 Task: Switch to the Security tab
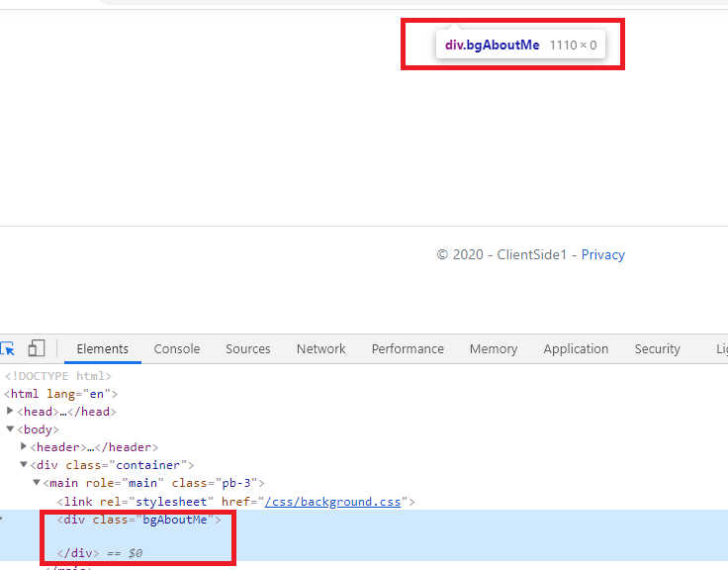tap(657, 349)
